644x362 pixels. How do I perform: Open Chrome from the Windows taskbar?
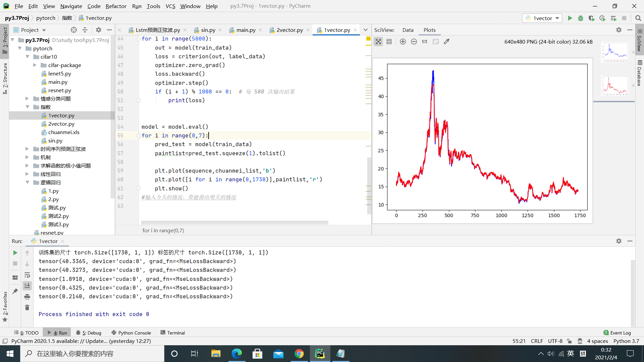tap(299, 354)
